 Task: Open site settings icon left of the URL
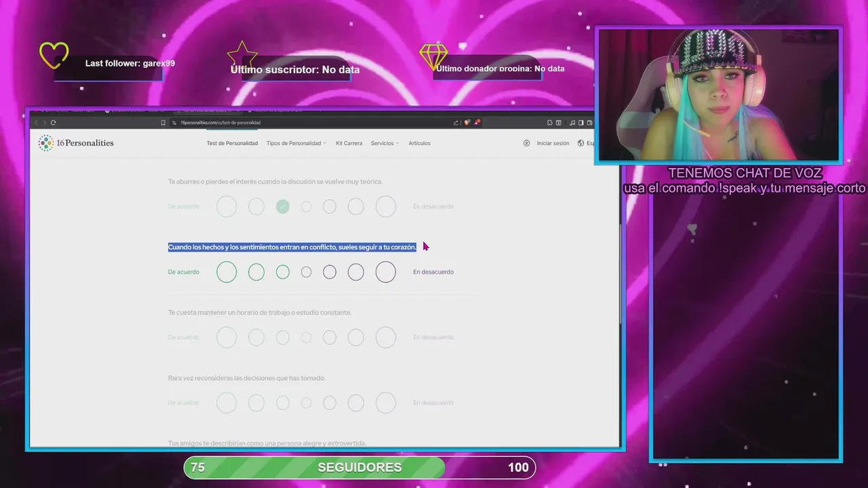point(174,123)
